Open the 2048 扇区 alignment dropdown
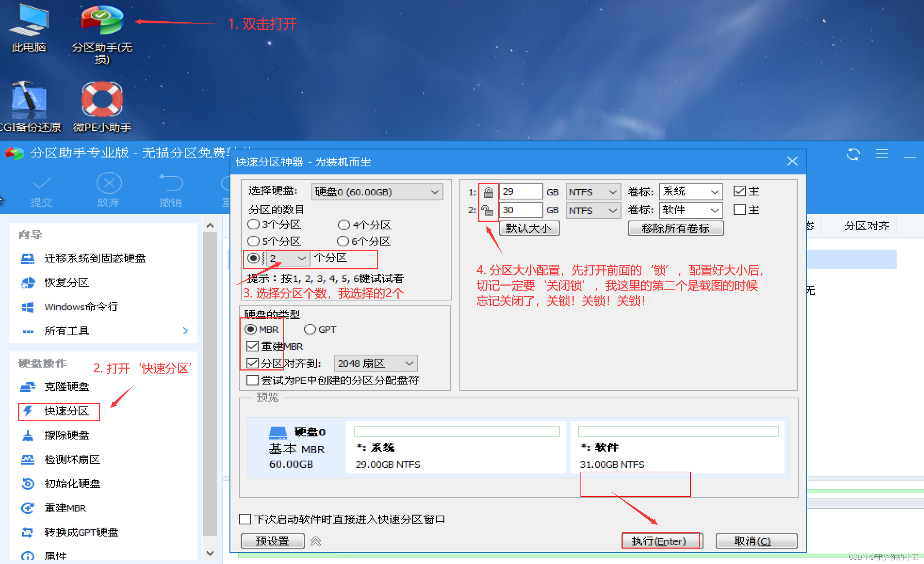The image size is (924, 564). tap(375, 363)
